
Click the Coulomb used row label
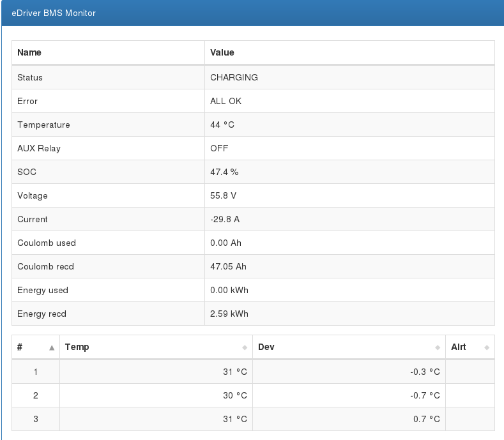[47, 243]
